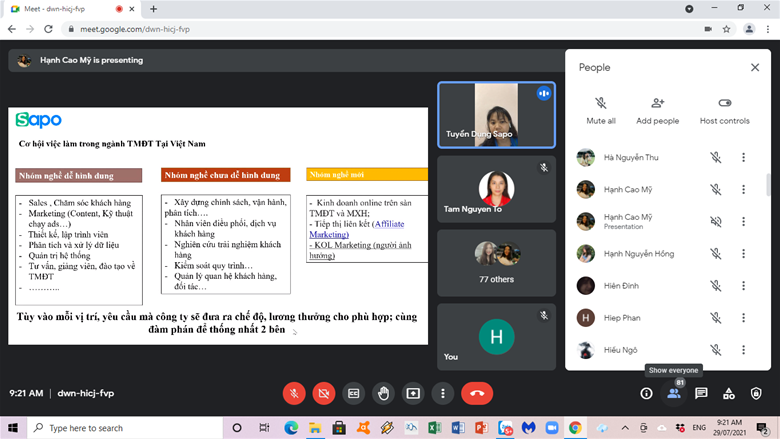
Task: Toggle closed captions on
Action: tap(353, 393)
